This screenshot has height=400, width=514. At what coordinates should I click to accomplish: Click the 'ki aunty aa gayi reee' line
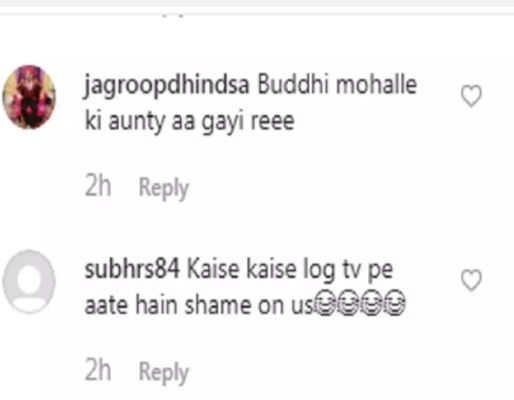(189, 122)
